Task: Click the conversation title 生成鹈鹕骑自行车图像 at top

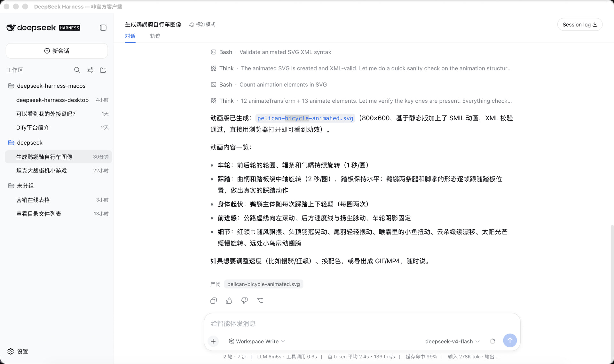Action: click(153, 25)
